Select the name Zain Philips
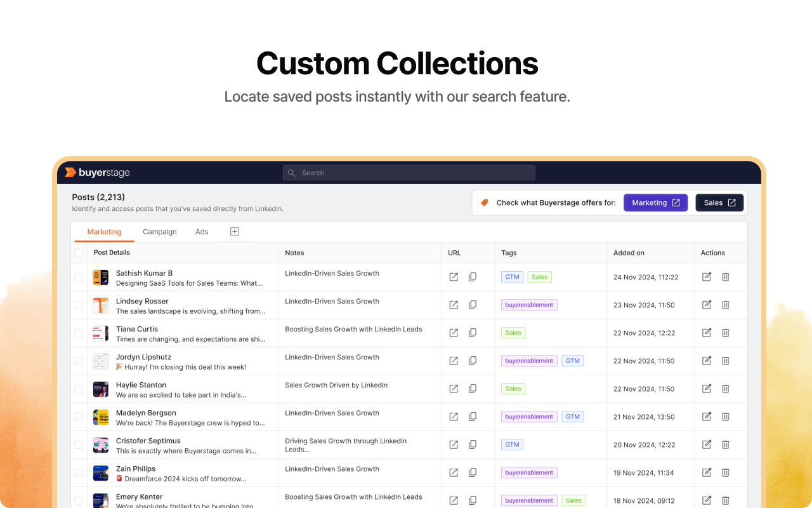 point(136,469)
